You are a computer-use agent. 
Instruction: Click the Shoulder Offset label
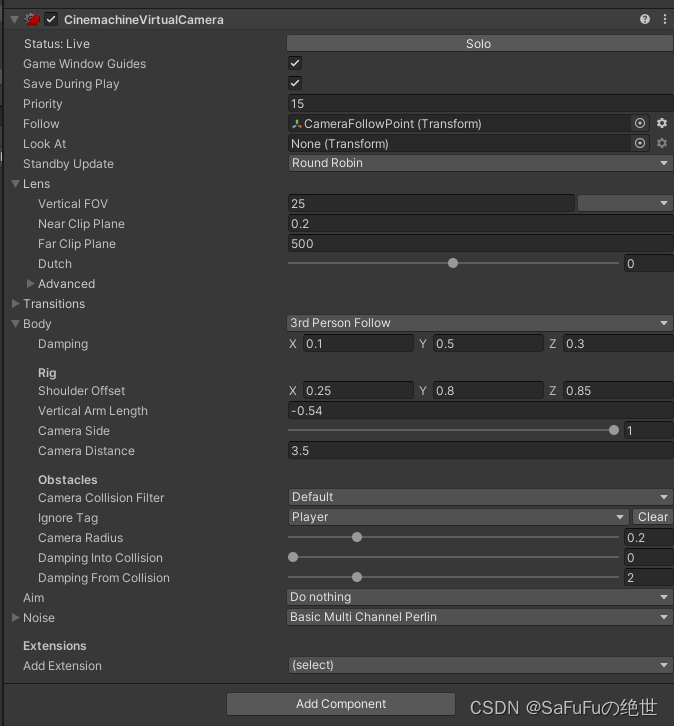click(x=81, y=390)
